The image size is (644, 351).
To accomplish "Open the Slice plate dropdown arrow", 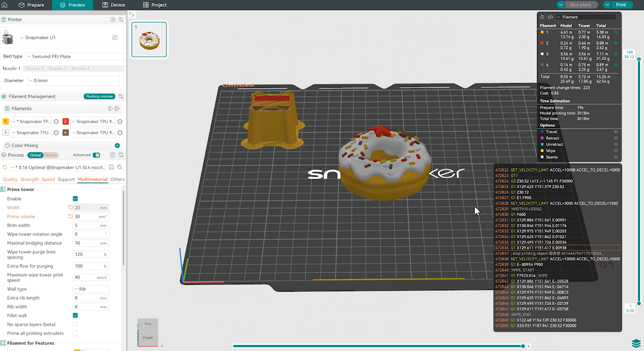I will coord(561,5).
